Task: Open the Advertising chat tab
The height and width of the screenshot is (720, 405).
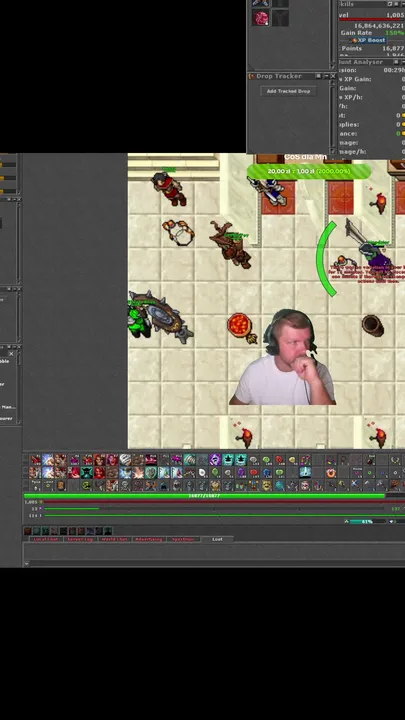Action: tap(148, 539)
